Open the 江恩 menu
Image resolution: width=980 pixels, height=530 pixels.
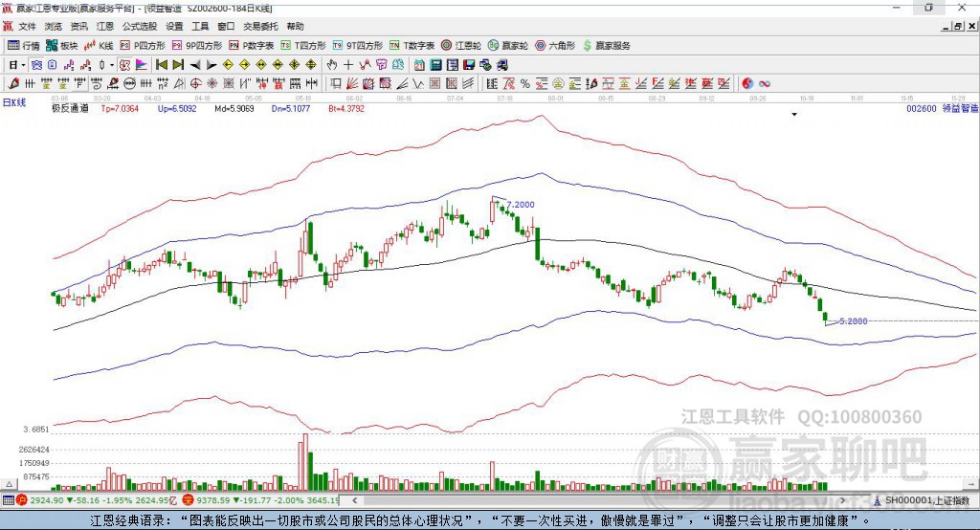105,26
